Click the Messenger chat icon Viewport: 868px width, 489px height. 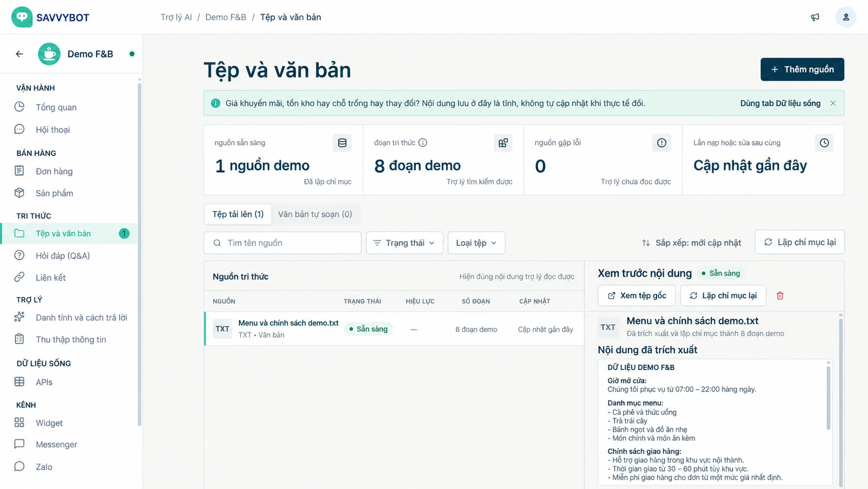19,444
